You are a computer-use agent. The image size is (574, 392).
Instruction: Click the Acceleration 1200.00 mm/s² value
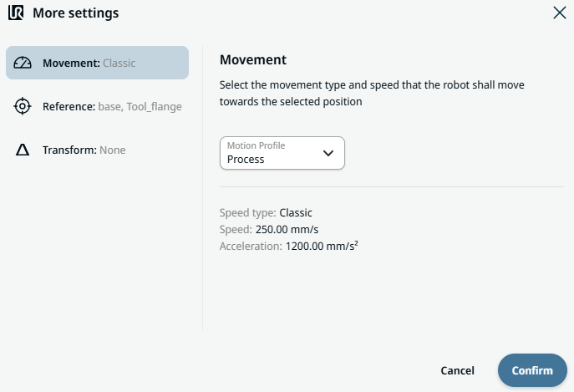point(322,246)
